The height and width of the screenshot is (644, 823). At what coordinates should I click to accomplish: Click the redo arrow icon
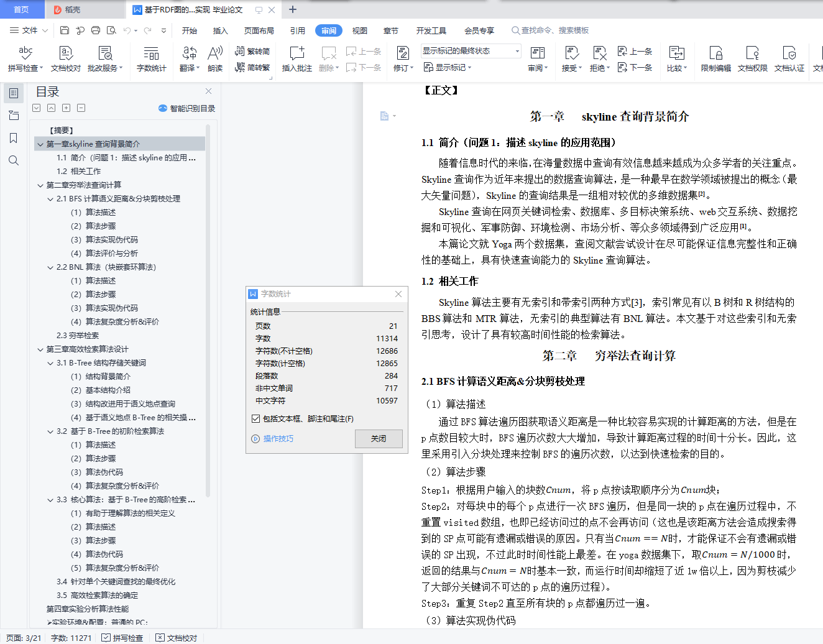[x=147, y=30]
